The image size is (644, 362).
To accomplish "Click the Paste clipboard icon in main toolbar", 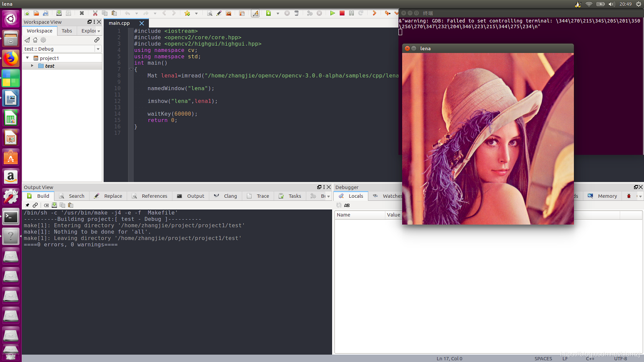I will (114, 13).
